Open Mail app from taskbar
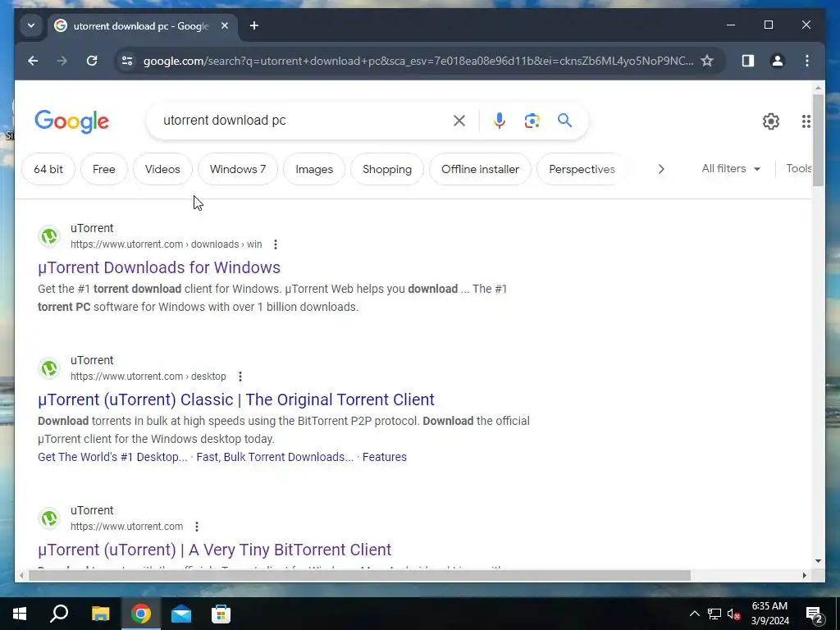 coord(181,614)
